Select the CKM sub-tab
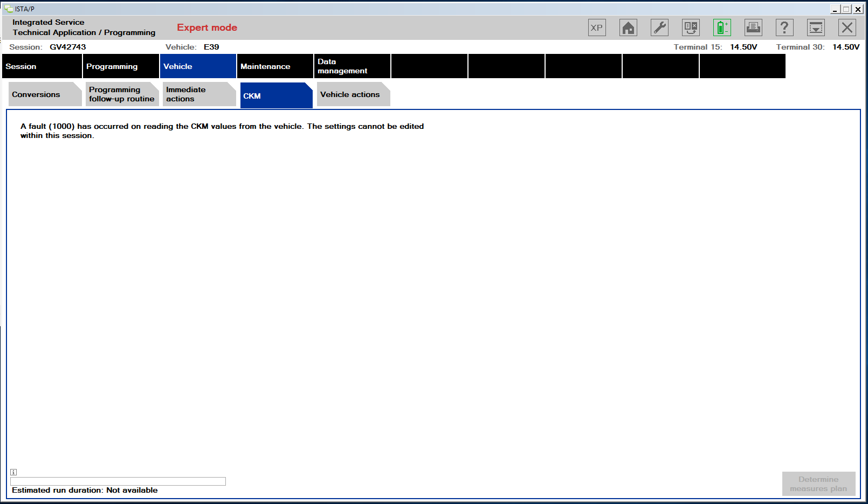 point(276,95)
